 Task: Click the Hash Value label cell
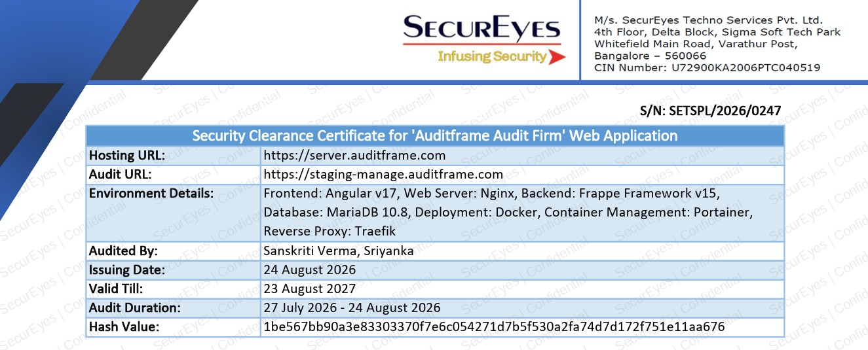173,326
